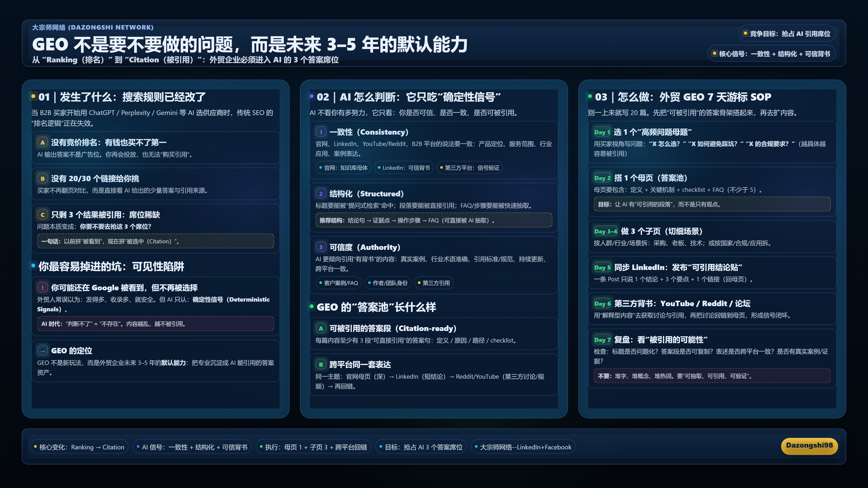The height and width of the screenshot is (488, 868).
Task: Click the Day 1 badge
Action: 602,132
